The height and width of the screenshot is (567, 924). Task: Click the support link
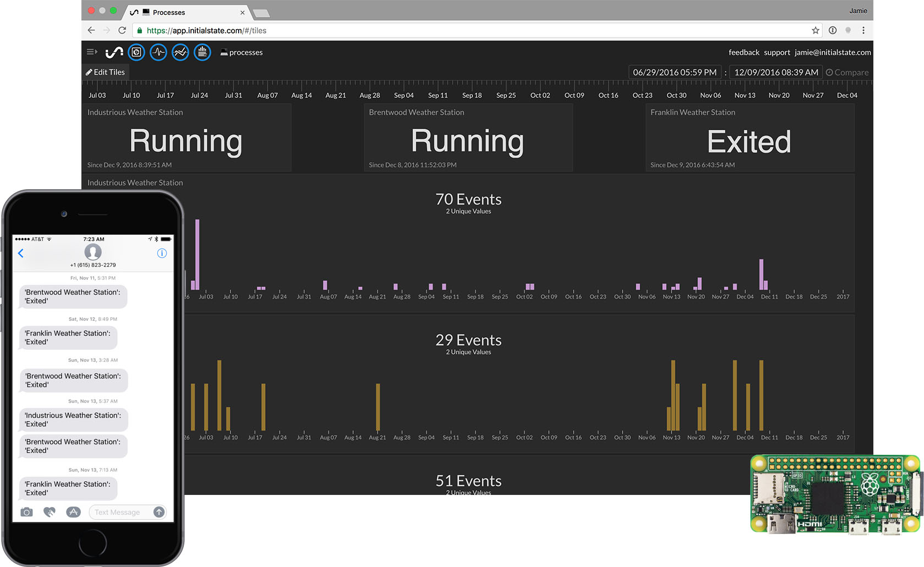pos(777,52)
